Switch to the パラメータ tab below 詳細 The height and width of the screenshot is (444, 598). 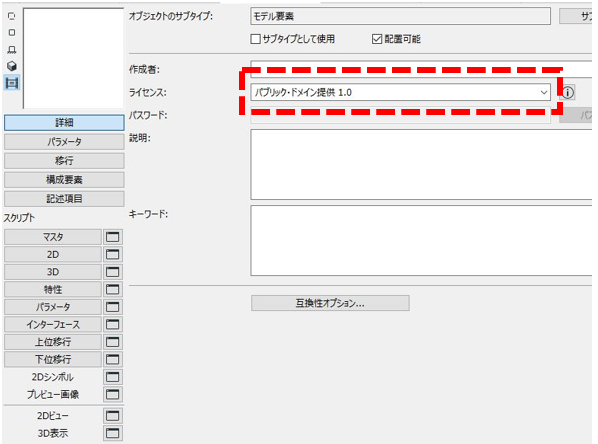coord(64,142)
